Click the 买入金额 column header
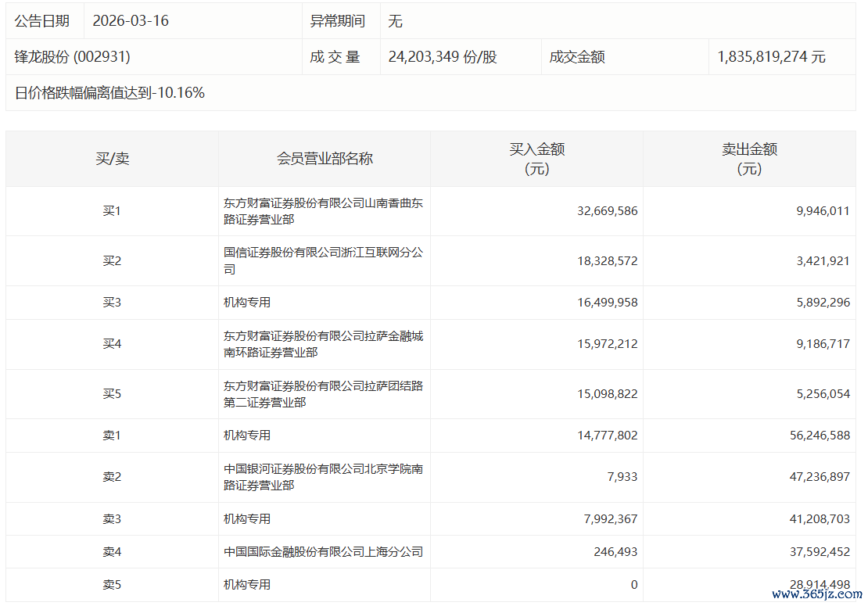The height and width of the screenshot is (606, 868). click(x=537, y=159)
